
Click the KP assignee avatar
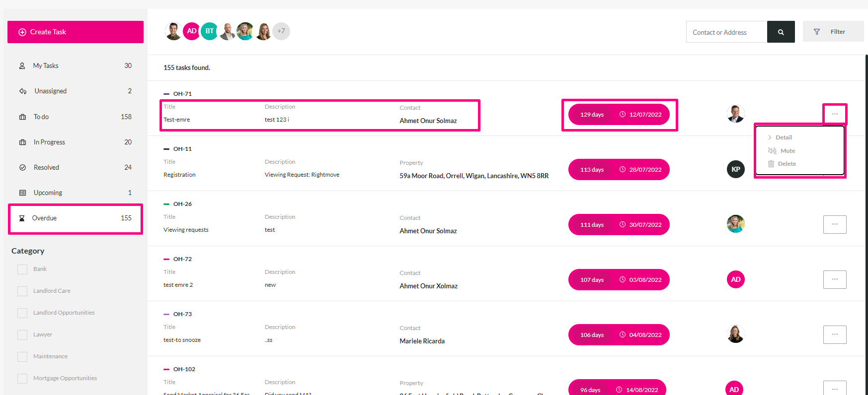(x=736, y=169)
